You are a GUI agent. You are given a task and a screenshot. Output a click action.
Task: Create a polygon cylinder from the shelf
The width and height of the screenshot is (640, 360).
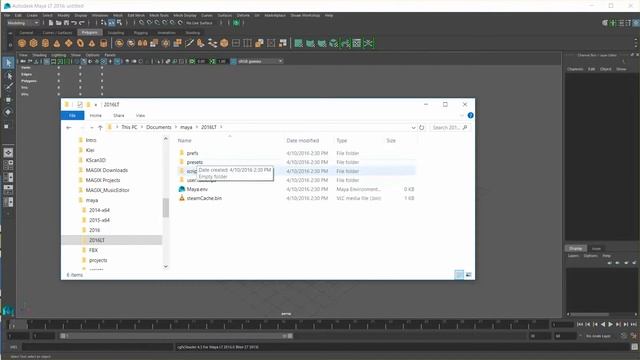[45, 43]
